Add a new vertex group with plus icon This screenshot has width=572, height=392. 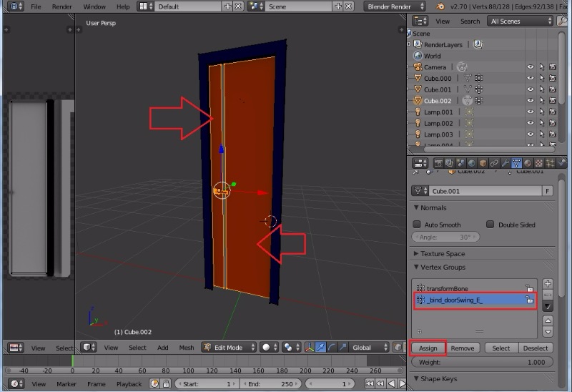[548, 284]
